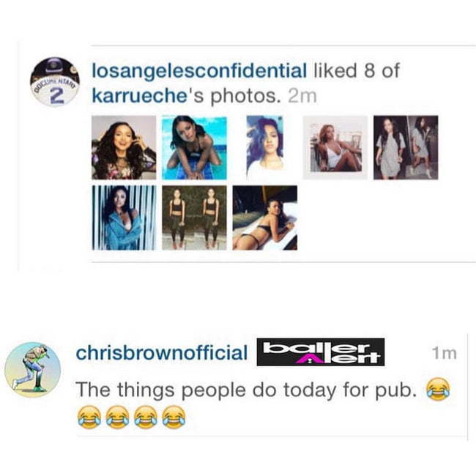Open photo of woman in blue jacket
476x449 pixels.
tap(124, 218)
